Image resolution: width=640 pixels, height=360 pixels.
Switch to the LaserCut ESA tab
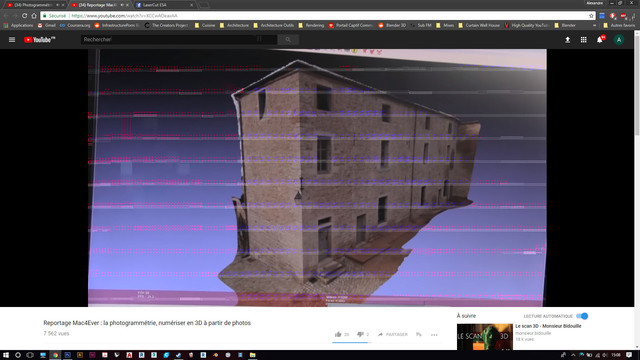(164, 5)
